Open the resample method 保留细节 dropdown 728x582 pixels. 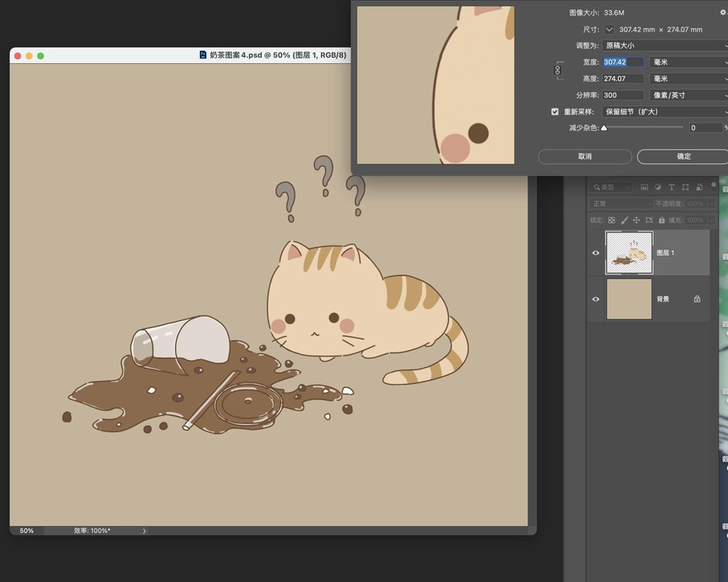[x=665, y=112]
